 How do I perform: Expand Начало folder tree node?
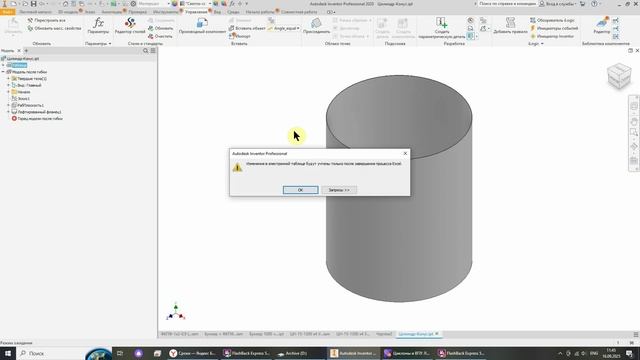tap(9, 92)
